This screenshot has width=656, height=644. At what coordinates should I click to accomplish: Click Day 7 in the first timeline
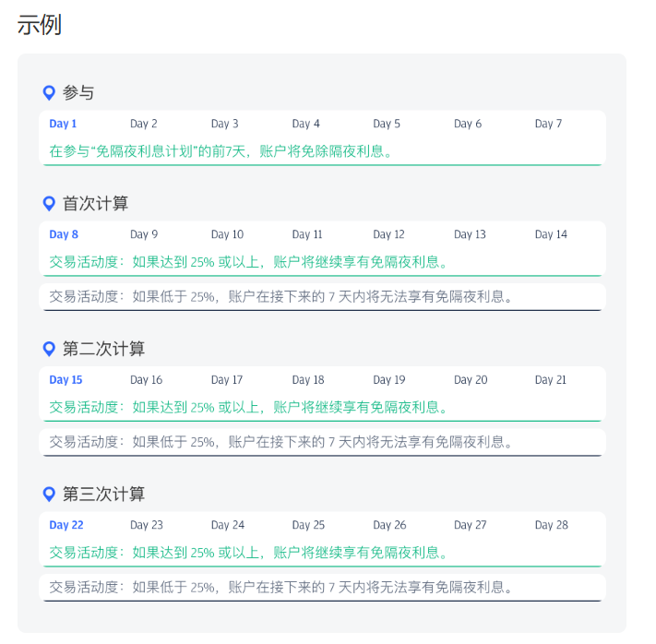[x=548, y=124]
